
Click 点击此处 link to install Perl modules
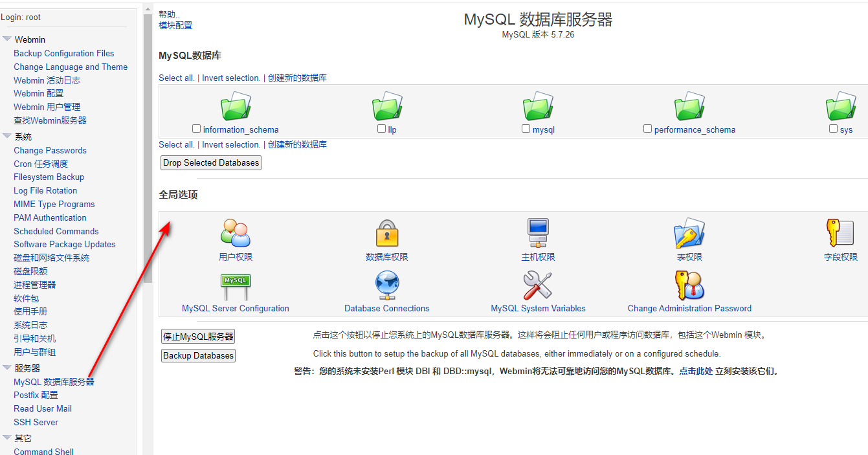[x=696, y=372]
